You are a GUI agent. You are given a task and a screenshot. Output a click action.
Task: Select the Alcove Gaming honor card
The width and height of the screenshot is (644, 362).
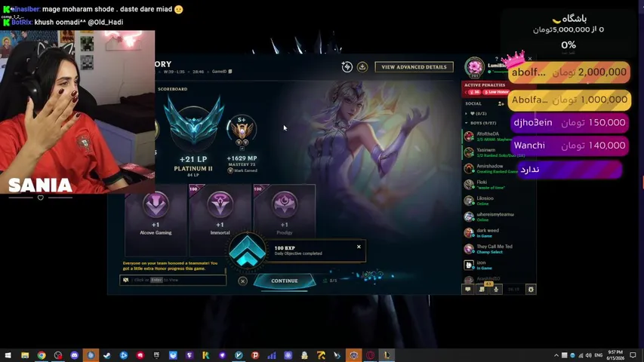[156, 219]
